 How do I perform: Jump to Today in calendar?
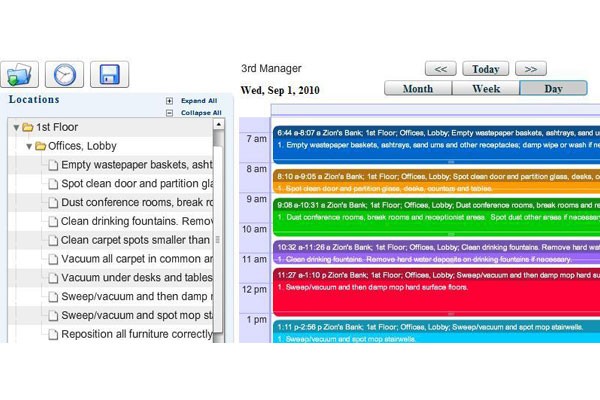click(486, 69)
